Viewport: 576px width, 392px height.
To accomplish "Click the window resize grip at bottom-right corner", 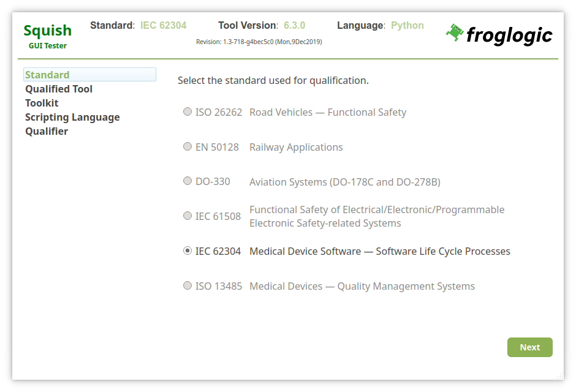I will click(x=559, y=375).
